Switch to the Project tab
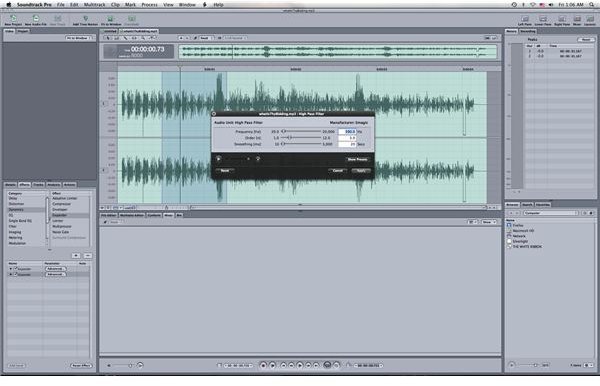Screen dimensions: 600x386 (23, 31)
